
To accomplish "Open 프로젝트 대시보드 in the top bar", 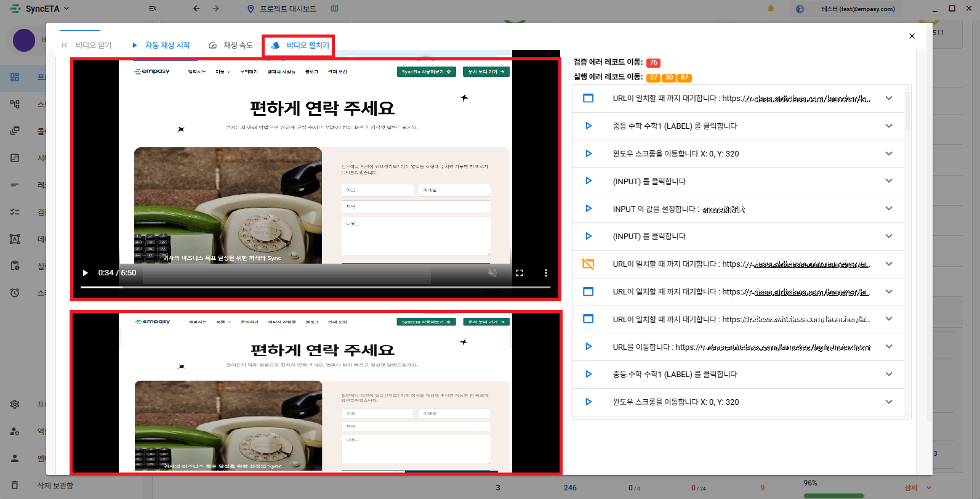I will (282, 9).
